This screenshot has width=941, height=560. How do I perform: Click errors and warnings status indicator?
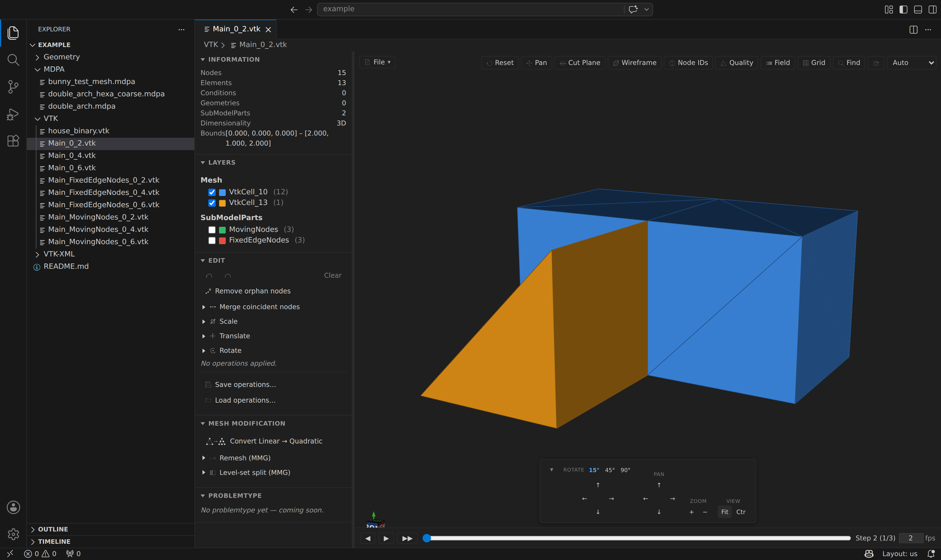40,554
